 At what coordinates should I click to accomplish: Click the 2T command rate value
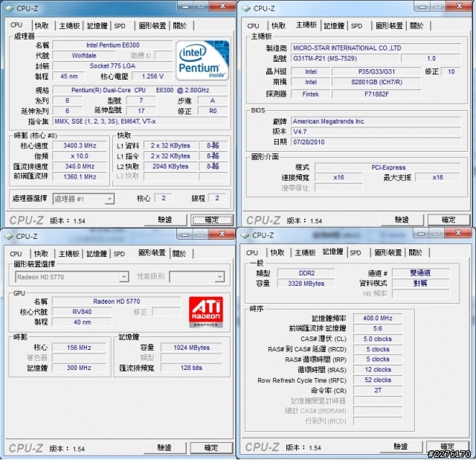coord(378,391)
